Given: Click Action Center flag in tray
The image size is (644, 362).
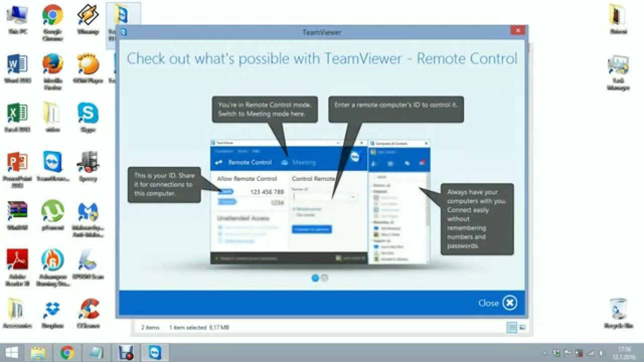Looking at the screenshot, I should click(x=568, y=353).
